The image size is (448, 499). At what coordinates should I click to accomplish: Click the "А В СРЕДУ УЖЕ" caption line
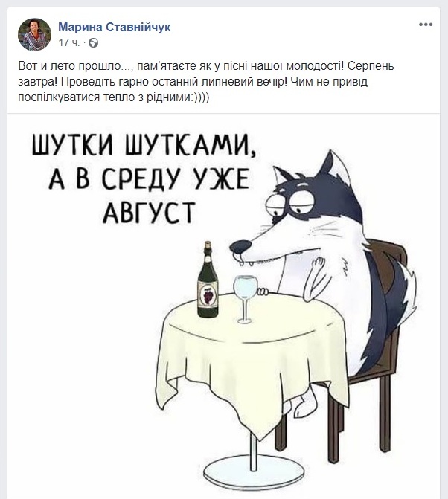[148, 178]
